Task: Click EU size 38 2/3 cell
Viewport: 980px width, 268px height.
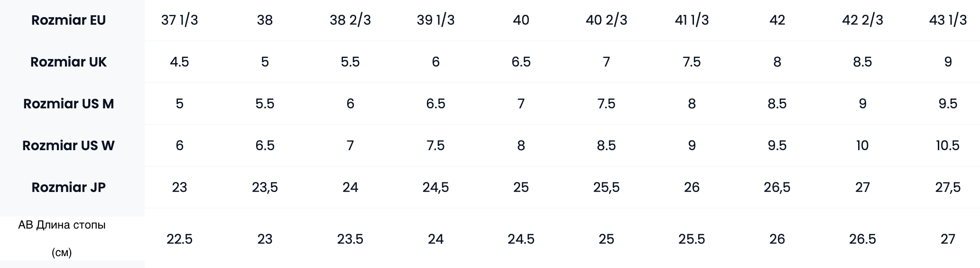Action: [x=350, y=20]
